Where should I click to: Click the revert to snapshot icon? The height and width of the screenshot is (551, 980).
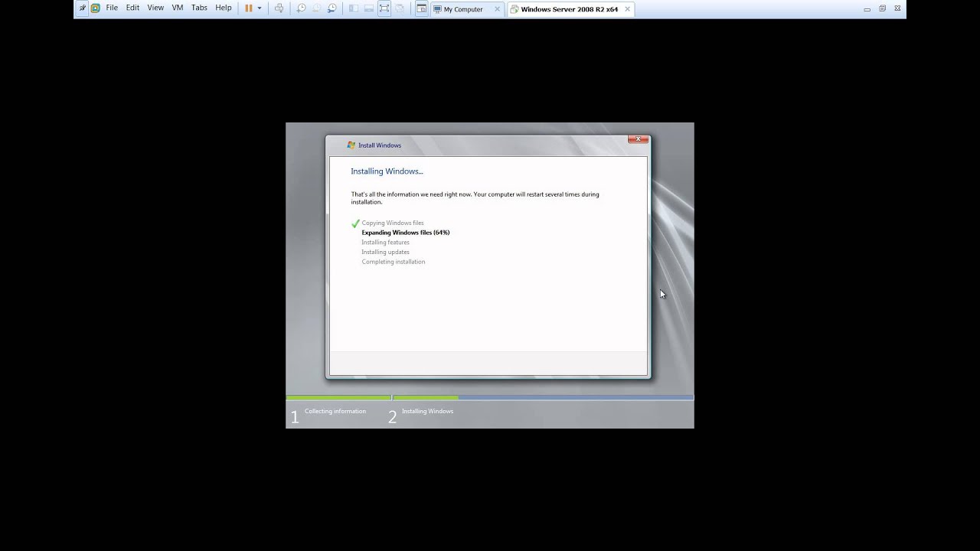[x=316, y=8]
